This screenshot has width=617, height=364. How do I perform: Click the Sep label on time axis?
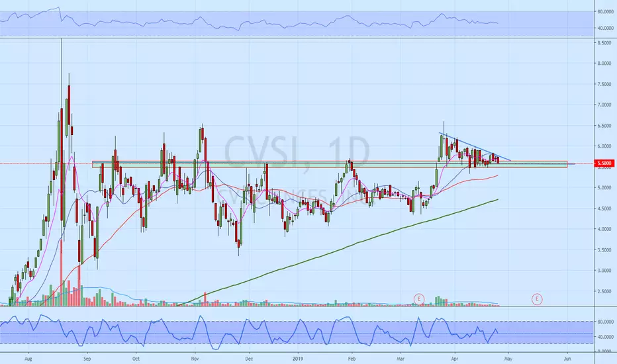87,359
